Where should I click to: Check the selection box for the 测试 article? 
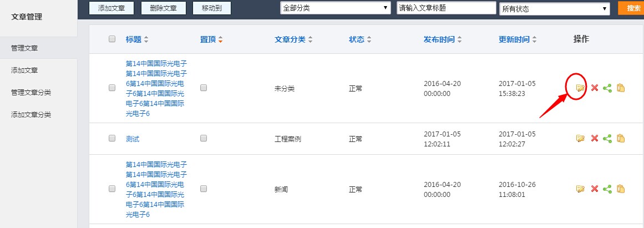(112, 138)
